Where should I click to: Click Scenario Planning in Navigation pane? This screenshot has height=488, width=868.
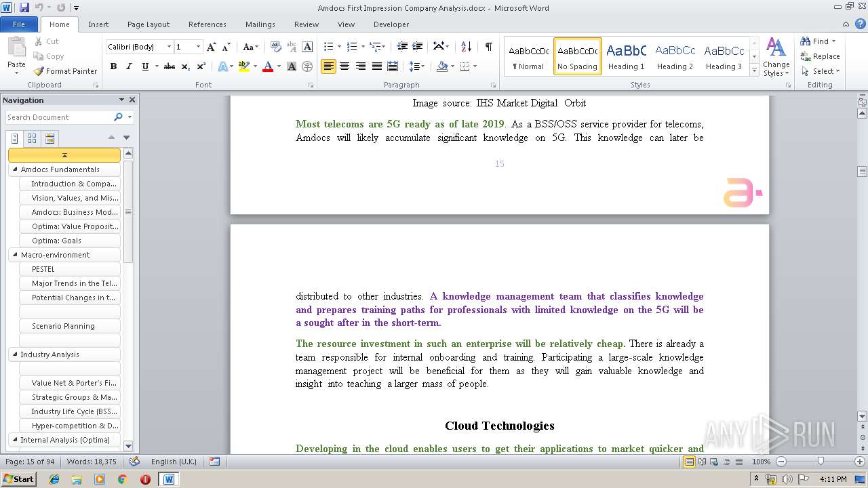[x=70, y=326]
